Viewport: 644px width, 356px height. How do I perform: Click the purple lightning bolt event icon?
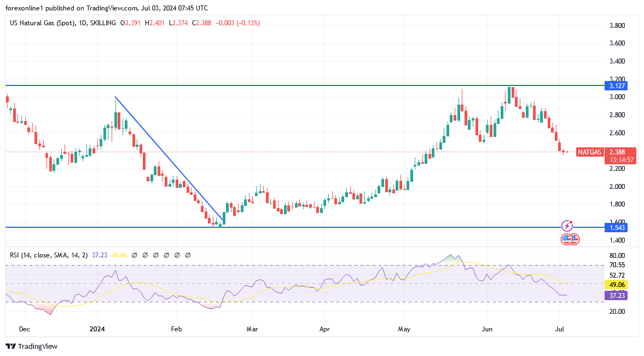pyautogui.click(x=567, y=225)
